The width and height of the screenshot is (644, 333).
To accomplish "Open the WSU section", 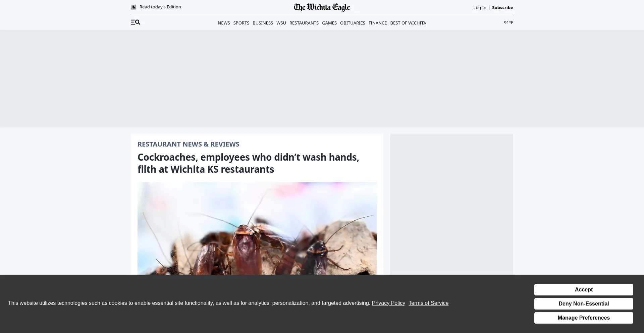I will click(x=281, y=23).
